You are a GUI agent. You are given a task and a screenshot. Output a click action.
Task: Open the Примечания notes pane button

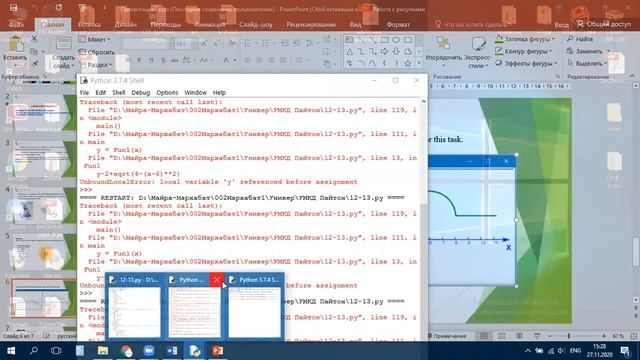[x=447, y=336]
